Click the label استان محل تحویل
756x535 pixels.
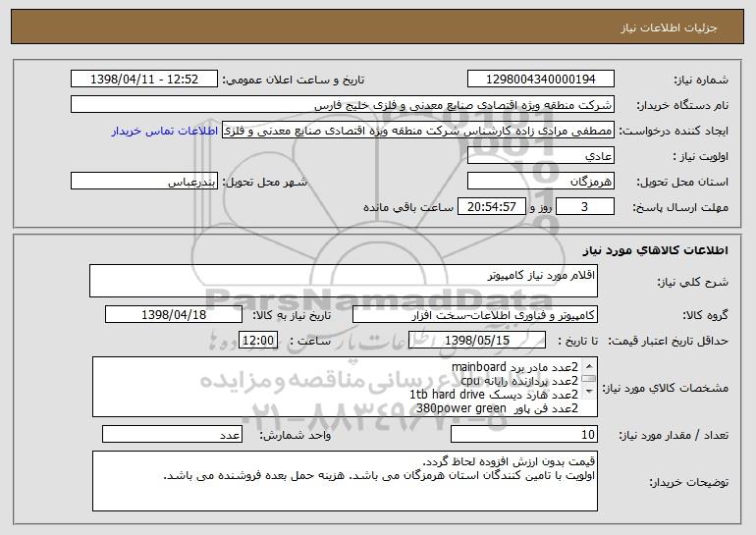(682, 182)
